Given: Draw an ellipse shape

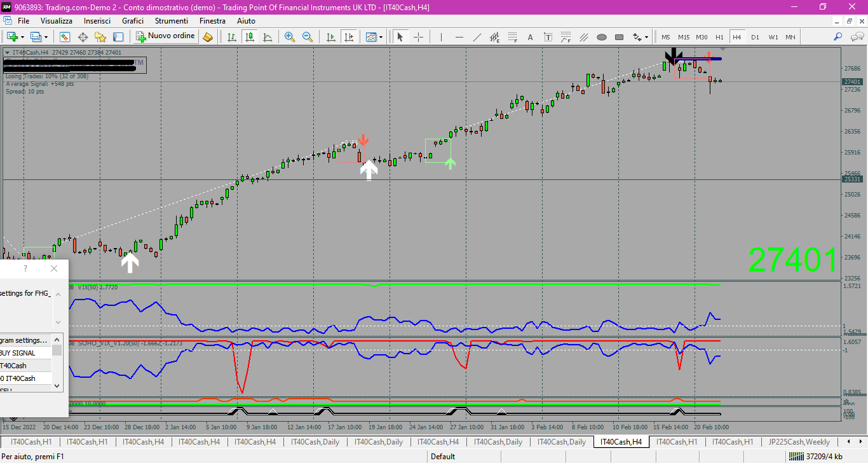Looking at the screenshot, I should click(x=601, y=37).
